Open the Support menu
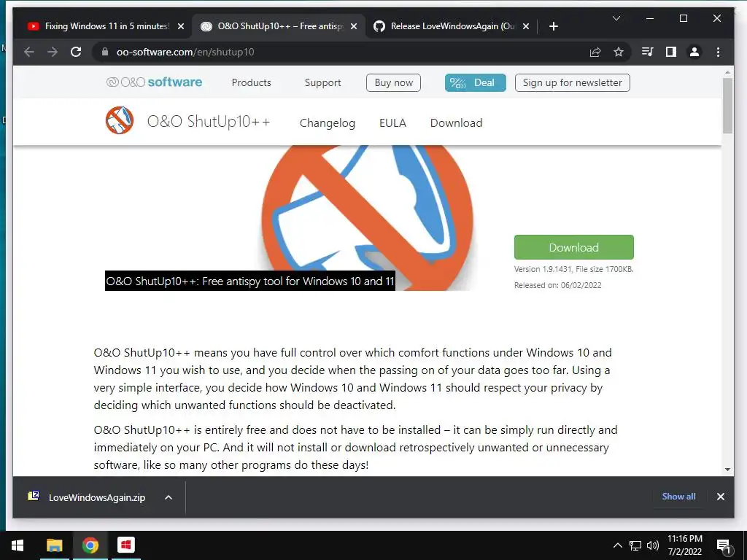Image resolution: width=747 pixels, height=560 pixels. tap(322, 83)
